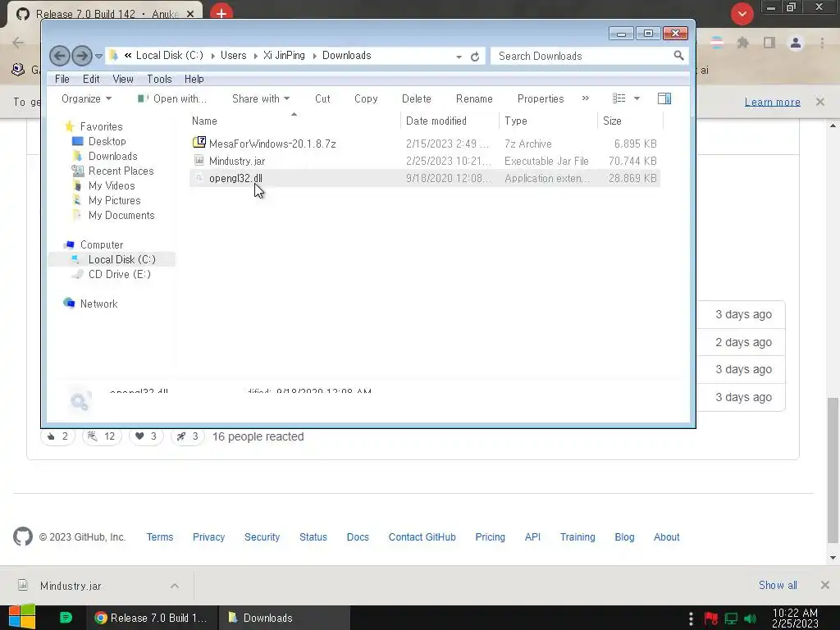Select Computer in the navigation pane
The height and width of the screenshot is (630, 840).
point(101,244)
